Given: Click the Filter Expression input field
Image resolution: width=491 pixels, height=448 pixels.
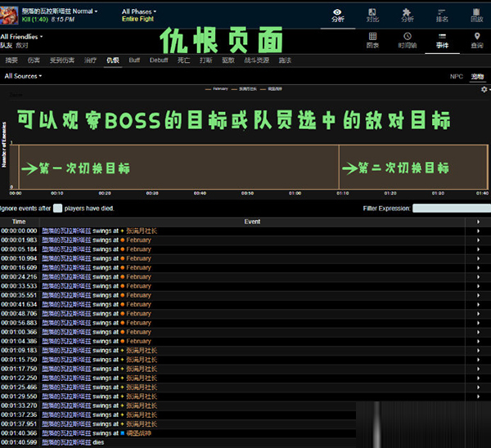Looking at the screenshot, I should [x=450, y=208].
